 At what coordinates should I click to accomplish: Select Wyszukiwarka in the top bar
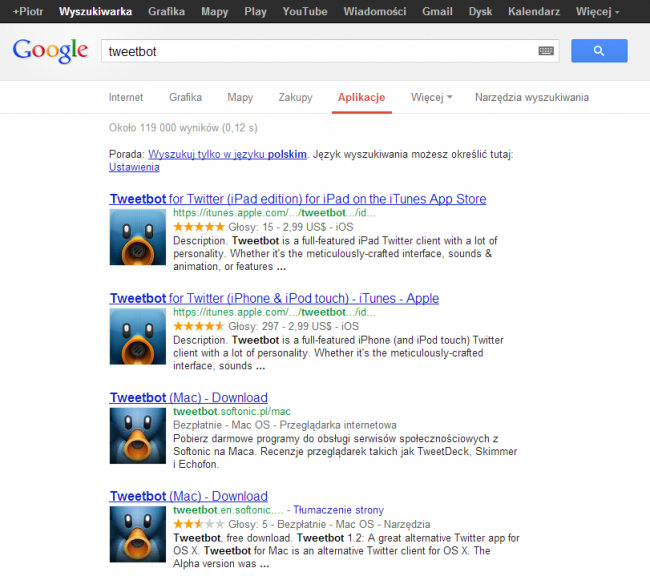point(95,12)
